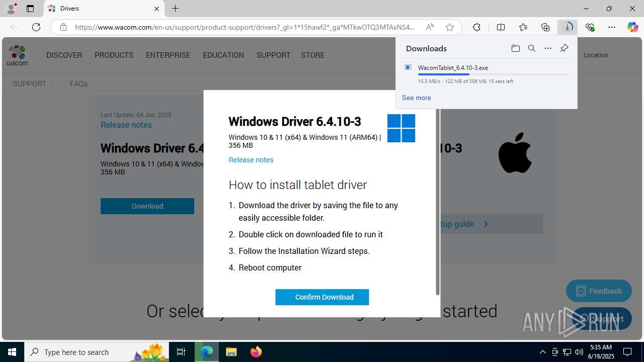Open File Explorer taskbar icon

pyautogui.click(x=231, y=352)
